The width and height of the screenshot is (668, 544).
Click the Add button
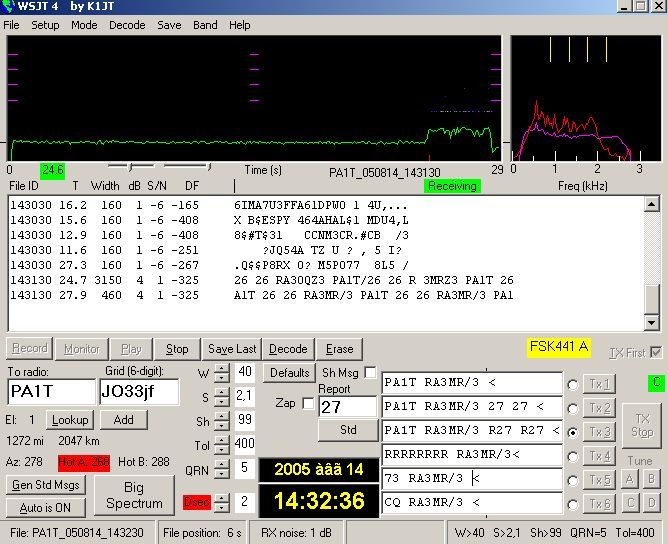(x=124, y=420)
